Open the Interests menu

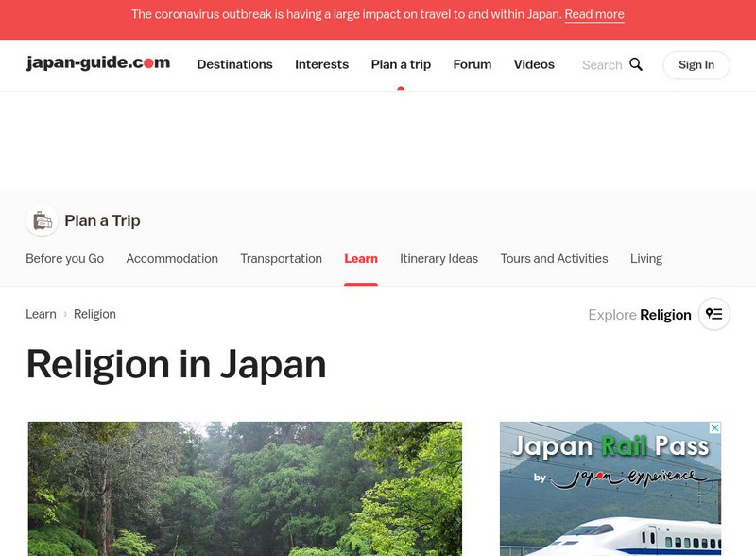pyautogui.click(x=321, y=64)
